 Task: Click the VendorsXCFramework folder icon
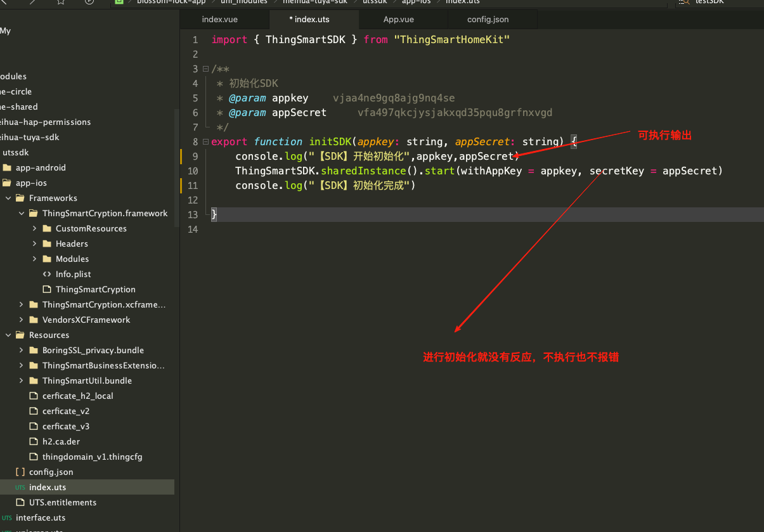click(33, 320)
